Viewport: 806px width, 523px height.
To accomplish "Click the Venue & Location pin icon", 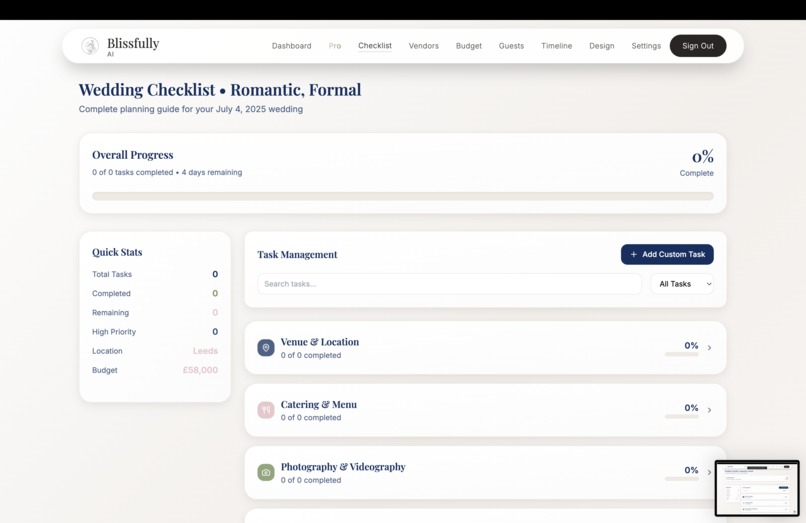I will click(266, 348).
